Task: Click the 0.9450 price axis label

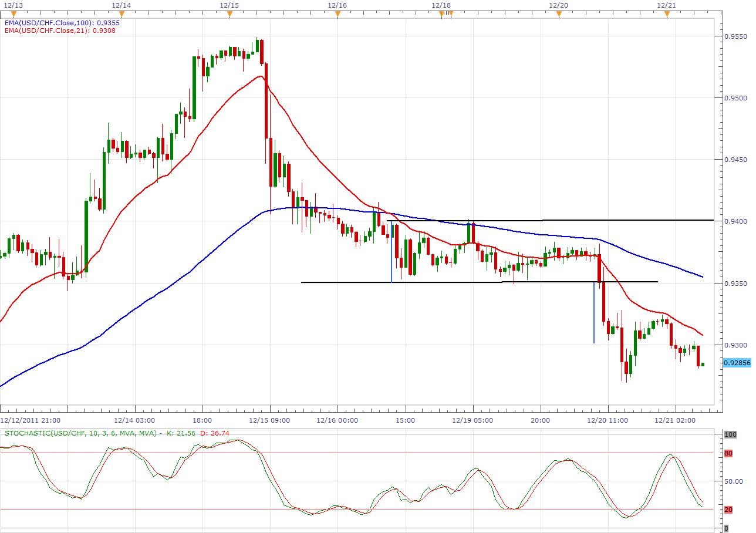Action: (x=735, y=160)
